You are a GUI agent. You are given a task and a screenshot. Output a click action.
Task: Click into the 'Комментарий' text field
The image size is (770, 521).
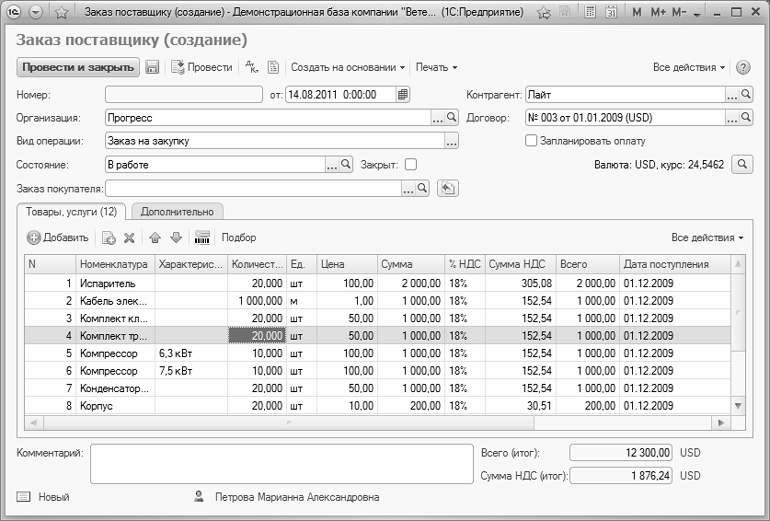pyautogui.click(x=280, y=462)
